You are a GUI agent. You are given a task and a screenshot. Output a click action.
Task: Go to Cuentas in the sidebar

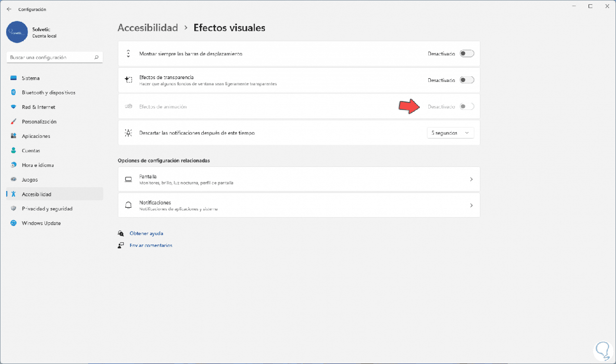pyautogui.click(x=31, y=151)
